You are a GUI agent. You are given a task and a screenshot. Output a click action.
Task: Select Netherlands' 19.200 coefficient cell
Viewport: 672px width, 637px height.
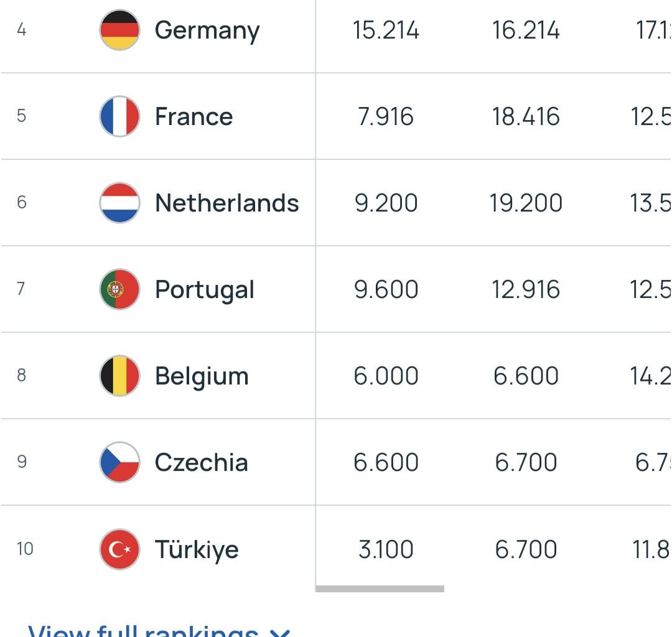[525, 203]
